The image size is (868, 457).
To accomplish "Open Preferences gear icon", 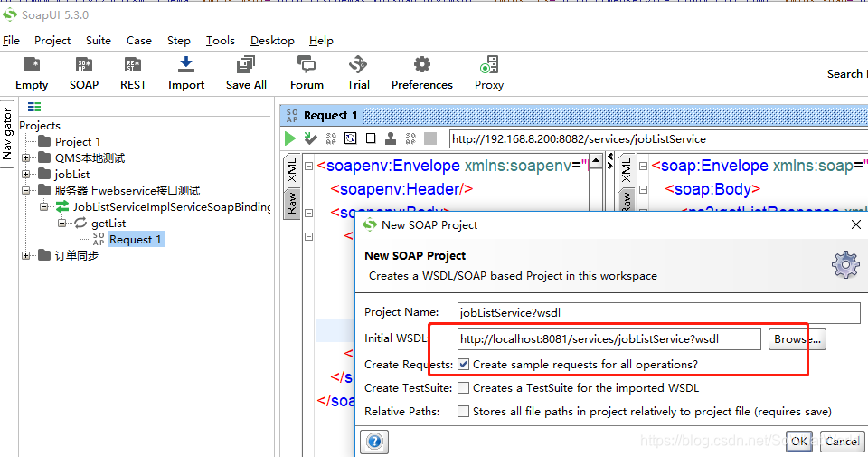I will [x=422, y=65].
